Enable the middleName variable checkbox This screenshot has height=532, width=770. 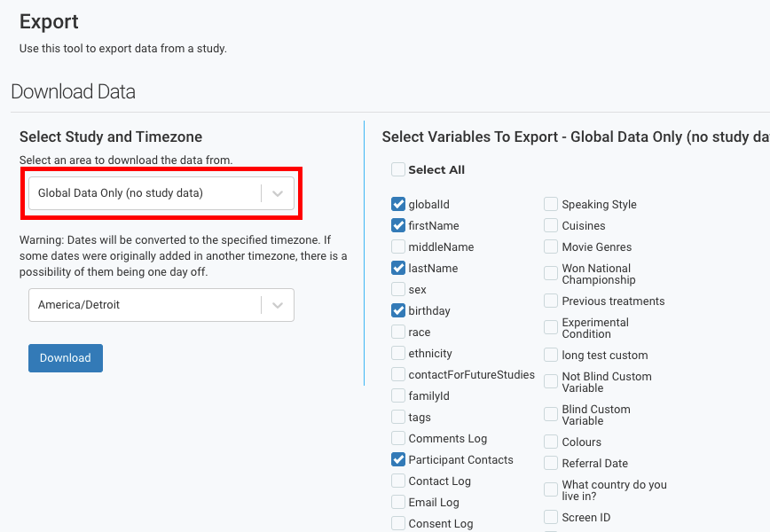(398, 246)
